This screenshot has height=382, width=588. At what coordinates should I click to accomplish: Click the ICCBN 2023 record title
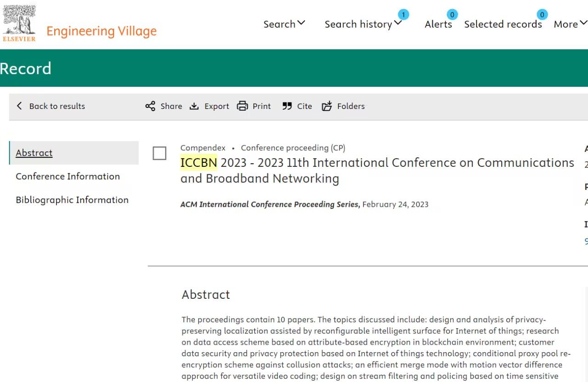(377, 171)
